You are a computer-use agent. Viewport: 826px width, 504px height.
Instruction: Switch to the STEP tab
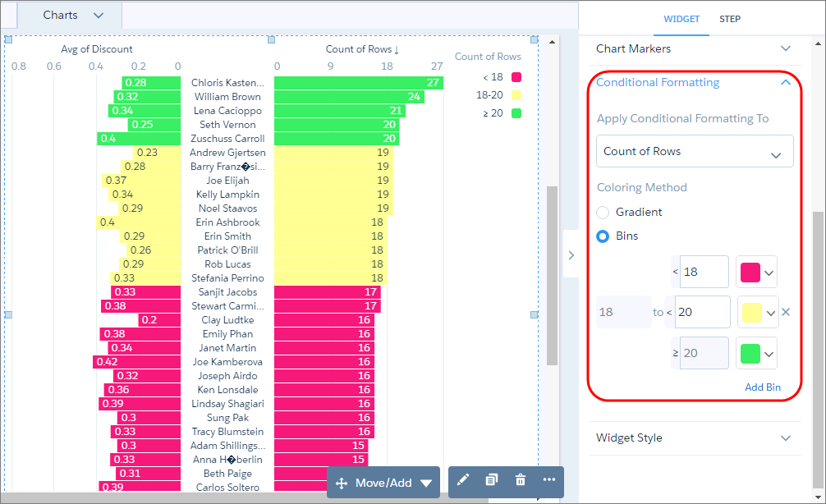point(729,19)
